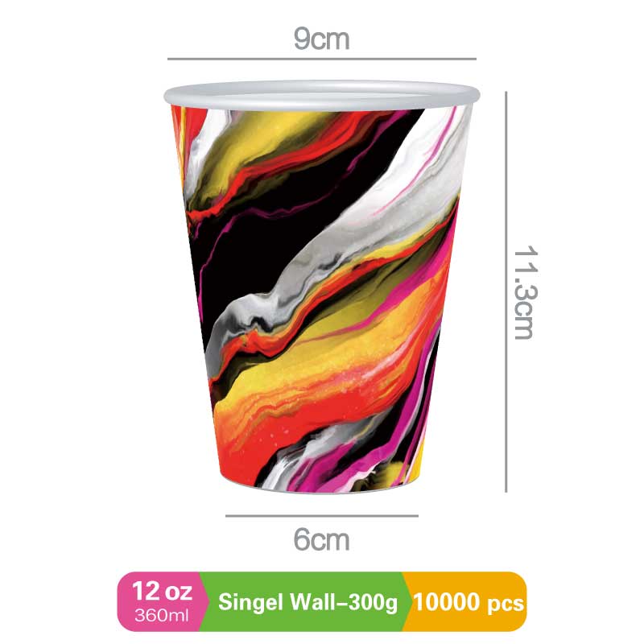Screen dimensions: 644x644
Task: Click the "6cm" base width label
Action: coord(321,539)
